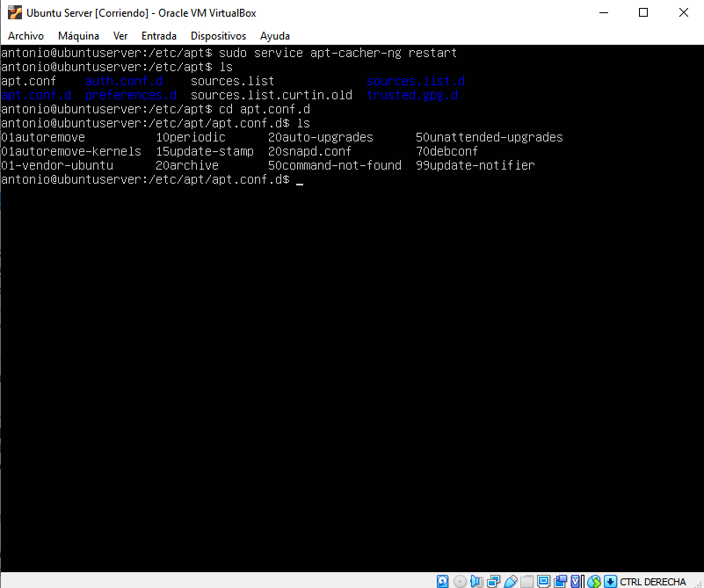The image size is (704, 588).
Task: Open the Ayuda menu
Action: tap(275, 35)
